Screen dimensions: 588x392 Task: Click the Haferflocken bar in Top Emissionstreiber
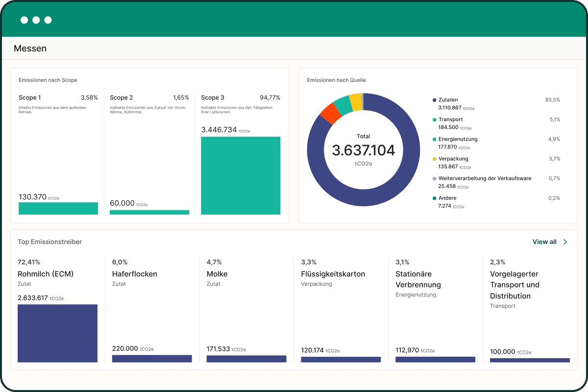(x=152, y=359)
